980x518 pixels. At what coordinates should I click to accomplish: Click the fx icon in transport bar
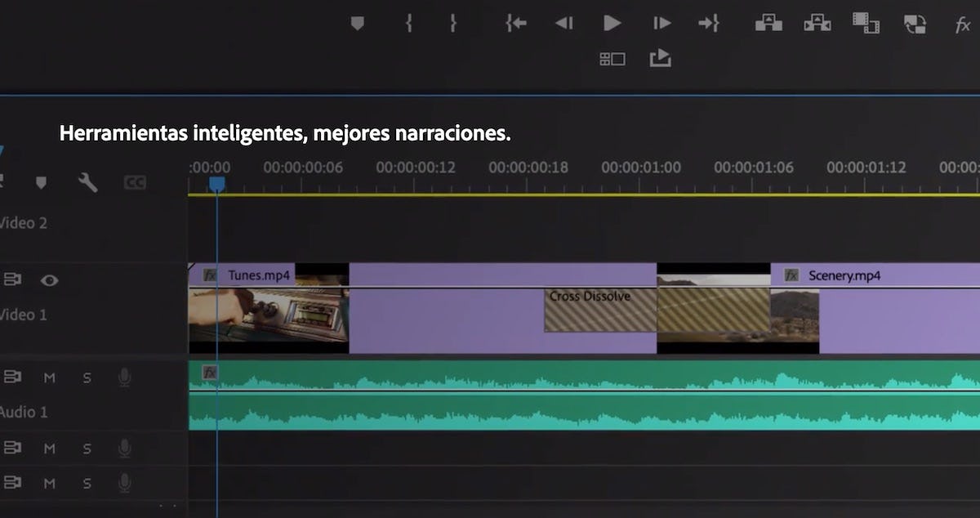pos(963,25)
